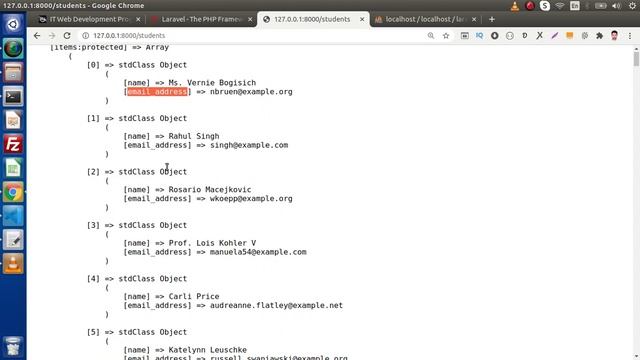The height and width of the screenshot is (360, 640).
Task: Click 'Carli Price' name value
Action: pyautogui.click(x=194, y=297)
